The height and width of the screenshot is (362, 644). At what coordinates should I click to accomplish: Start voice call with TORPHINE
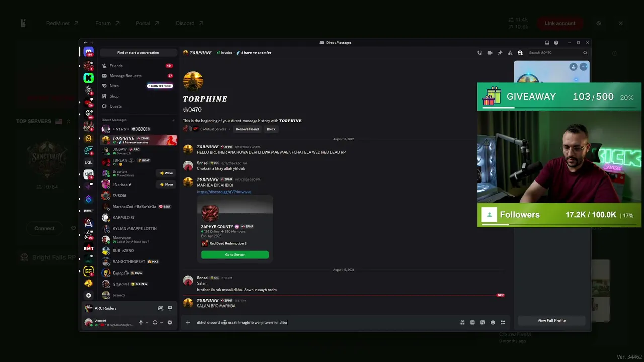coord(479,53)
